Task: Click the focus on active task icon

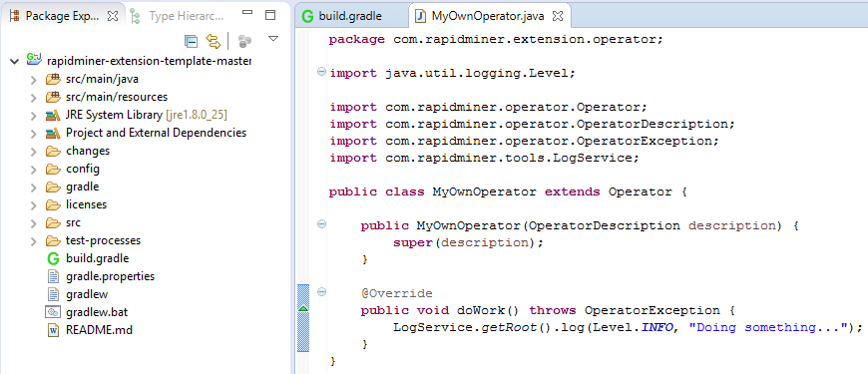Action: (244, 41)
